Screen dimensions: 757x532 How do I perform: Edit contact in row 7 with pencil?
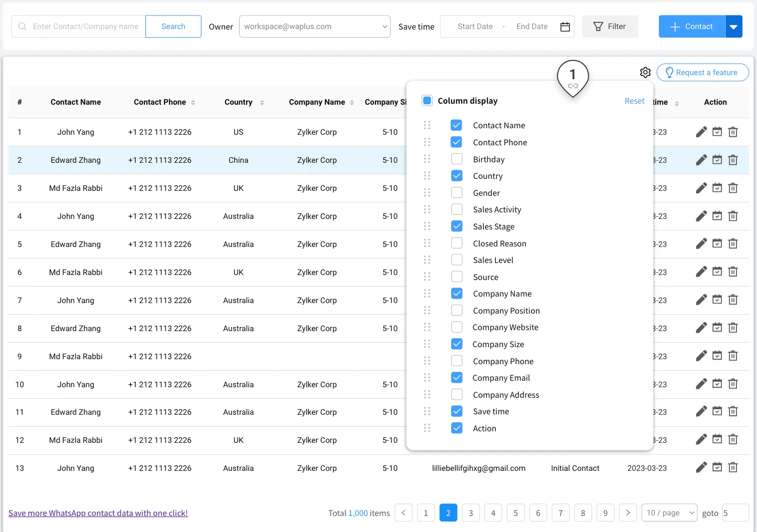[x=701, y=300]
